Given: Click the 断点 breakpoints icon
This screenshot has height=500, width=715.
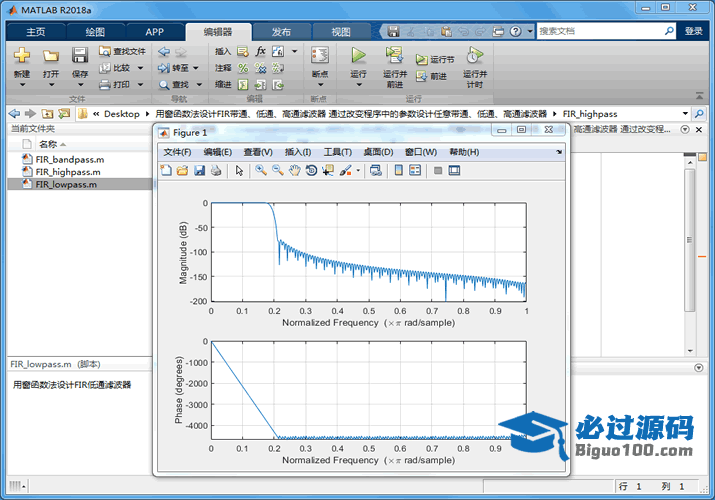Looking at the screenshot, I should [319, 56].
